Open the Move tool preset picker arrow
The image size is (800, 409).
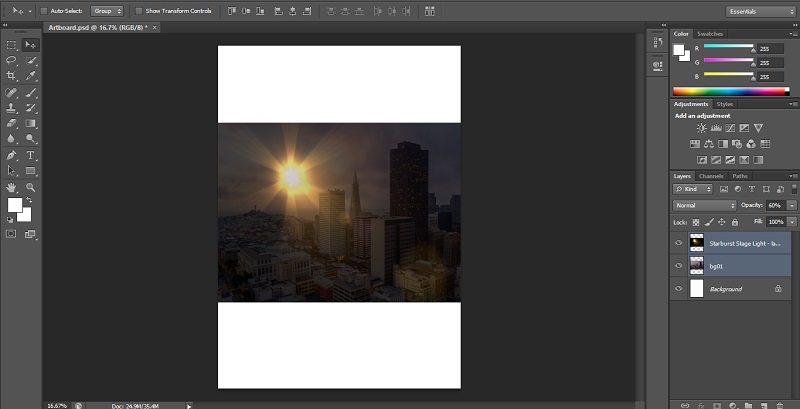30,11
